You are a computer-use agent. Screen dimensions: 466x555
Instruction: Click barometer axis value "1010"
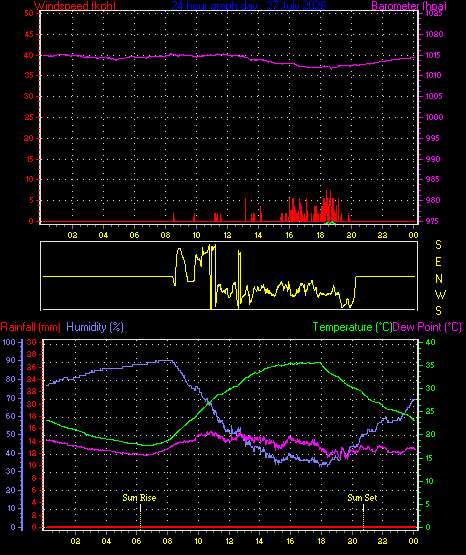(x=433, y=75)
